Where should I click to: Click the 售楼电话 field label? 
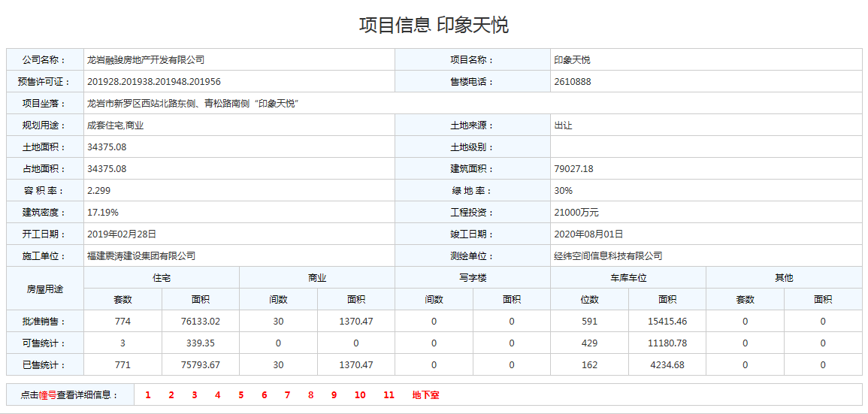click(x=471, y=82)
